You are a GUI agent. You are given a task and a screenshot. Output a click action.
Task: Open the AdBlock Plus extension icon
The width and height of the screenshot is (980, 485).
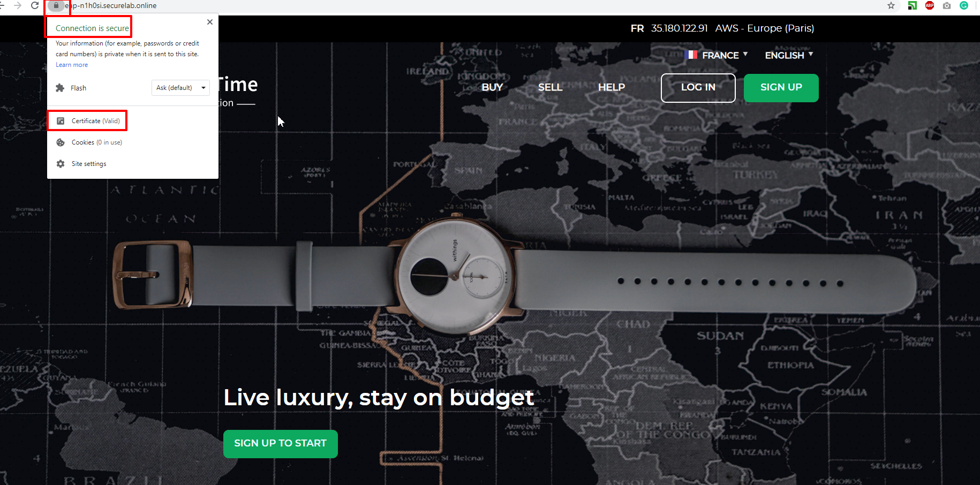pos(930,5)
